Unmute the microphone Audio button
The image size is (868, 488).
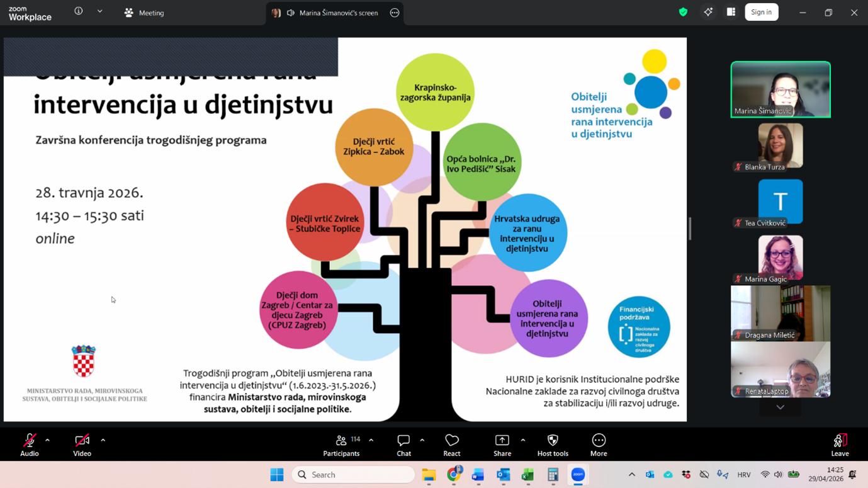pyautogui.click(x=29, y=445)
